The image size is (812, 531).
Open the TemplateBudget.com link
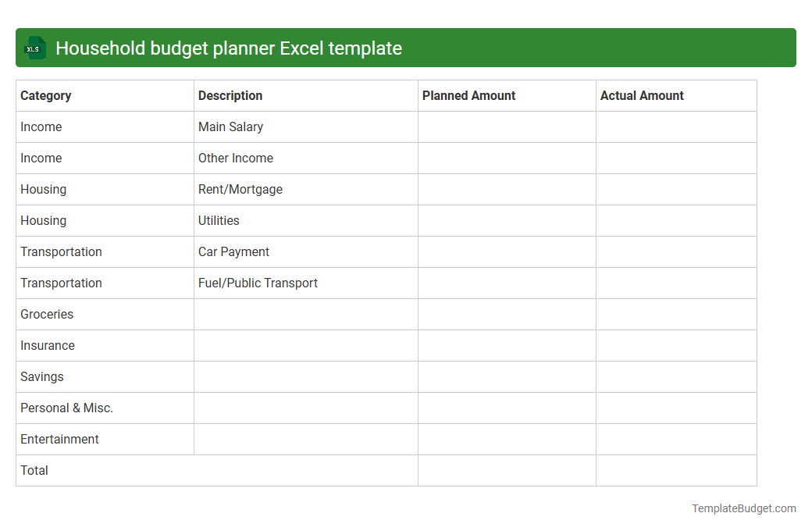pos(743,508)
